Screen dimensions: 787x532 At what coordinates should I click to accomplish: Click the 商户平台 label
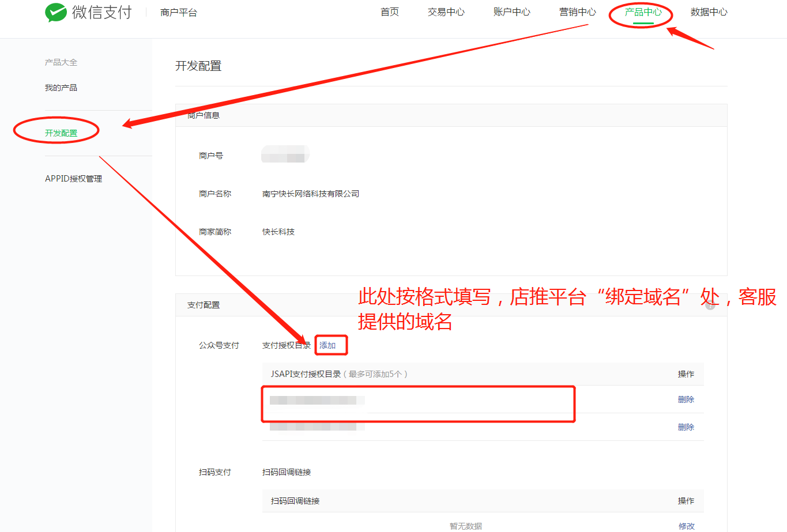click(x=178, y=12)
